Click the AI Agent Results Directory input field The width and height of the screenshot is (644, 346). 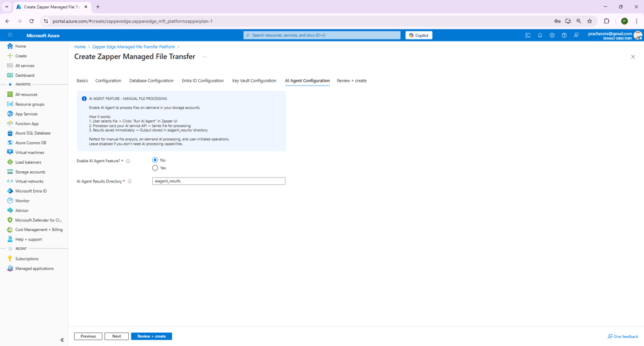218,181
